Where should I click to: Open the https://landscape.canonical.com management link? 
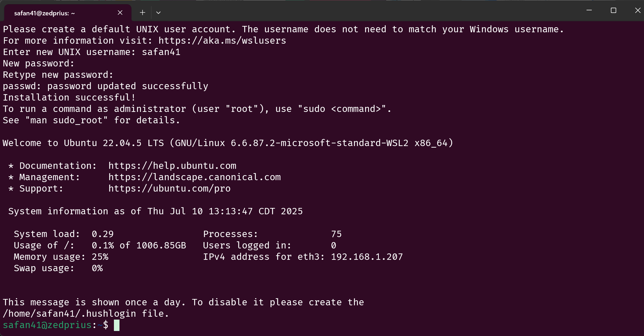point(194,177)
